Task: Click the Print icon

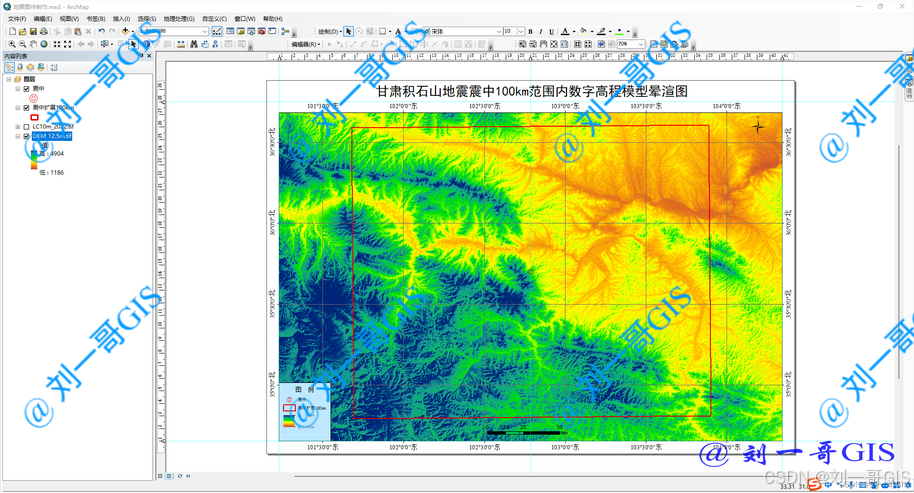Action: (x=44, y=31)
